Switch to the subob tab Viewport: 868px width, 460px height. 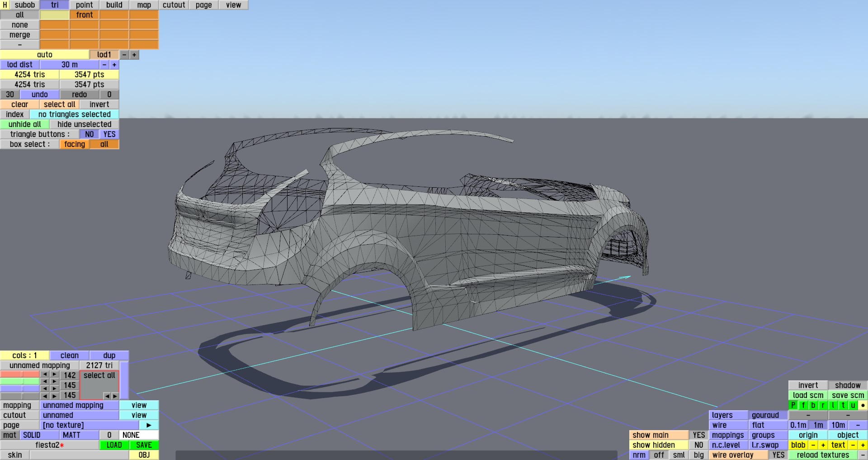(x=25, y=5)
